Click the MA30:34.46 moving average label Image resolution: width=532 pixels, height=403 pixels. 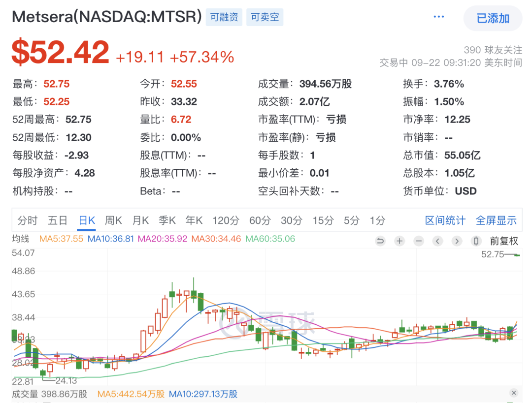tap(216, 239)
